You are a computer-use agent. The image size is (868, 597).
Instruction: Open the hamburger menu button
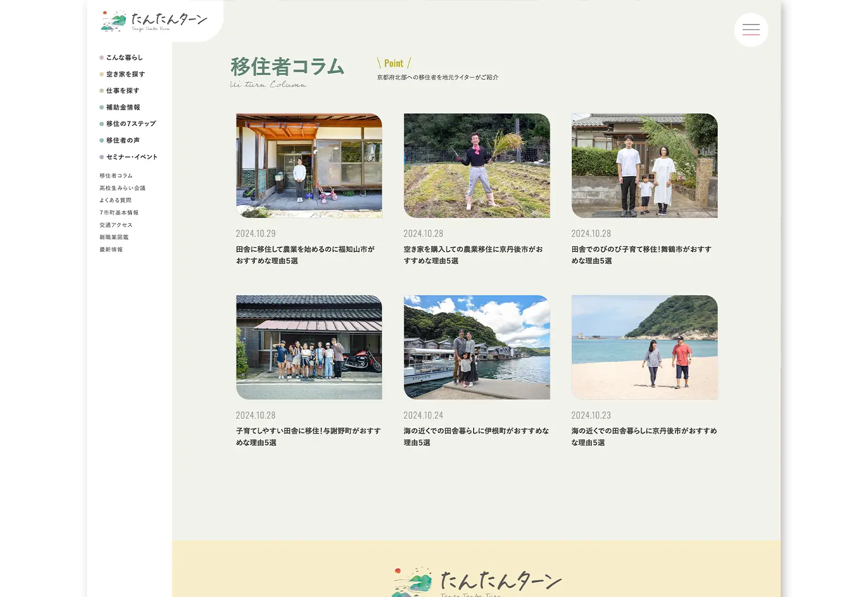point(751,30)
